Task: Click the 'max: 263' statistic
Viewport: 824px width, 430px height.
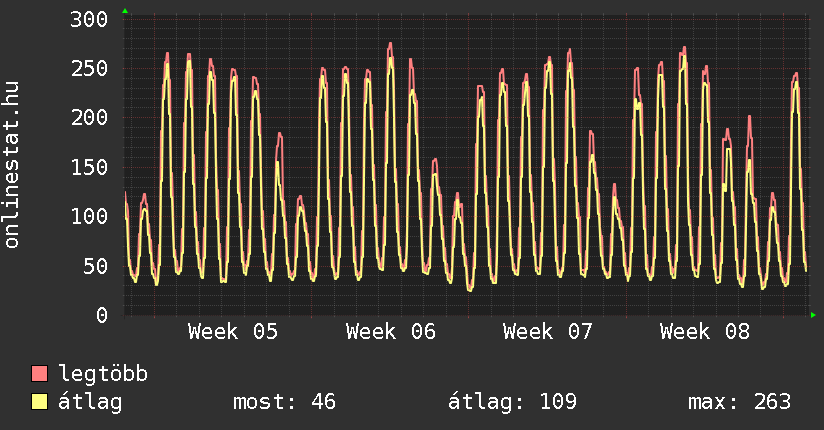Action: (739, 402)
